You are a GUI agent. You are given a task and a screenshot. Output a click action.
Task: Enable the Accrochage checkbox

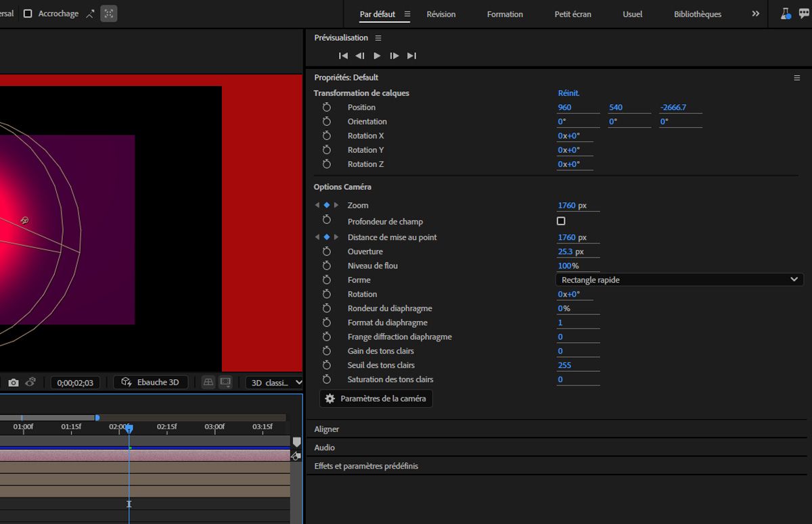coord(28,14)
